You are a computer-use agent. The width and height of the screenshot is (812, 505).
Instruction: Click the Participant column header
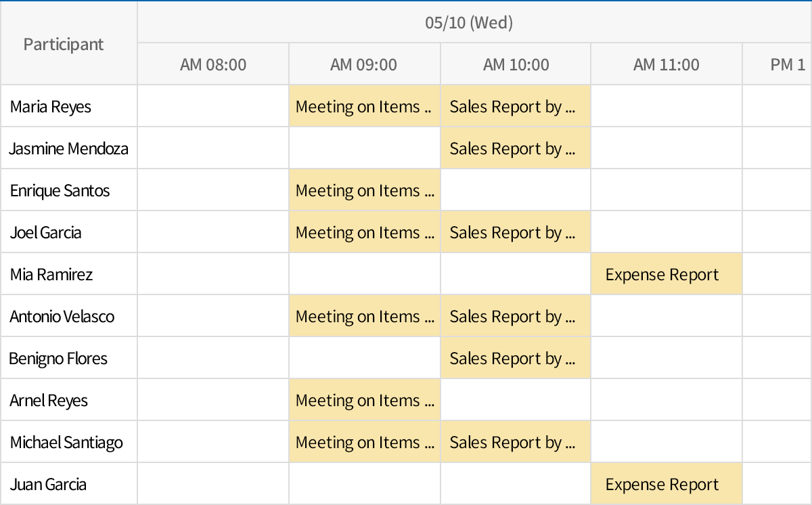click(64, 43)
